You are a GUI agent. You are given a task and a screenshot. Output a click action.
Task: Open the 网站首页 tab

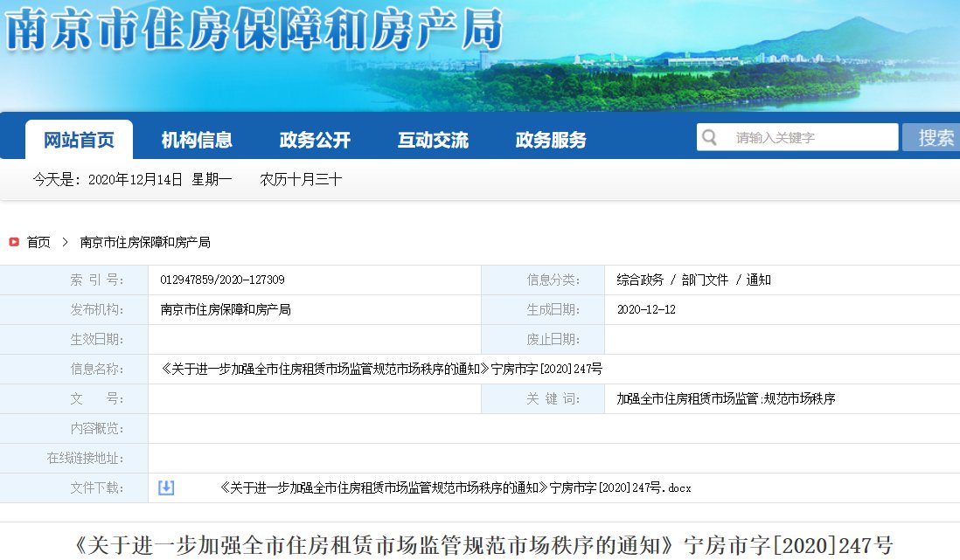[79, 140]
